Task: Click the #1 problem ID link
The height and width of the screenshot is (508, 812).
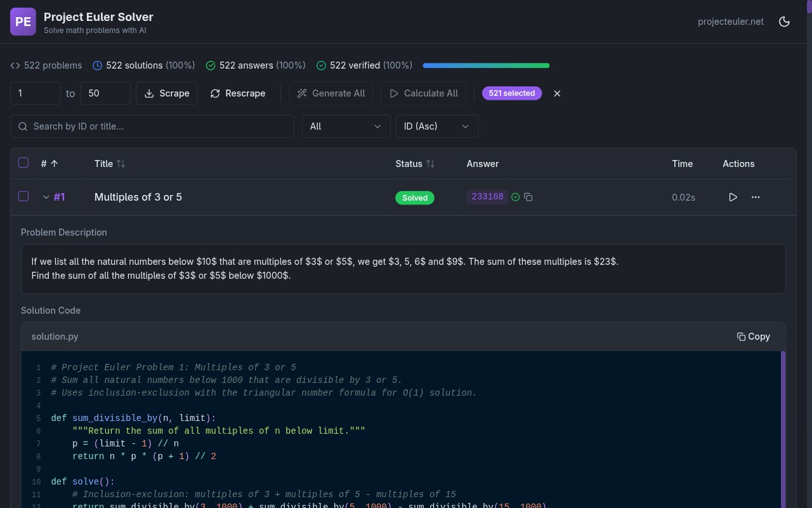Action: pos(59,197)
